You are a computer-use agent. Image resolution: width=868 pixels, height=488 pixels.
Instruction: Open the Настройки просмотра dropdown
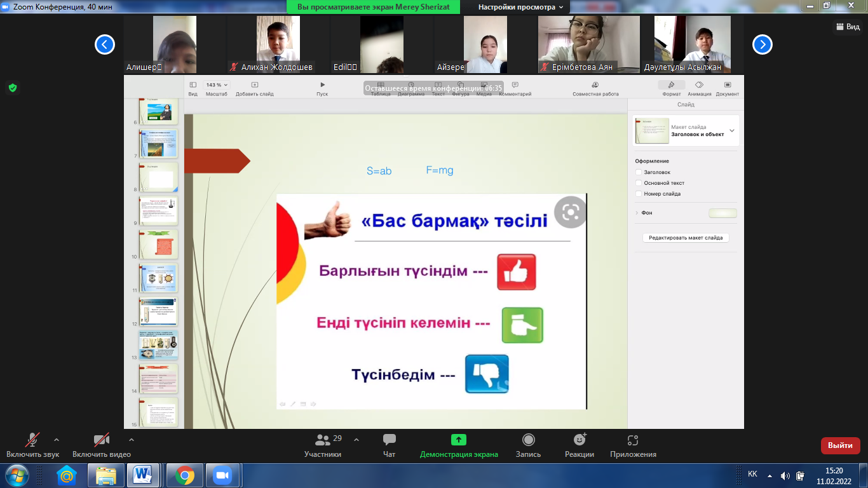click(520, 7)
